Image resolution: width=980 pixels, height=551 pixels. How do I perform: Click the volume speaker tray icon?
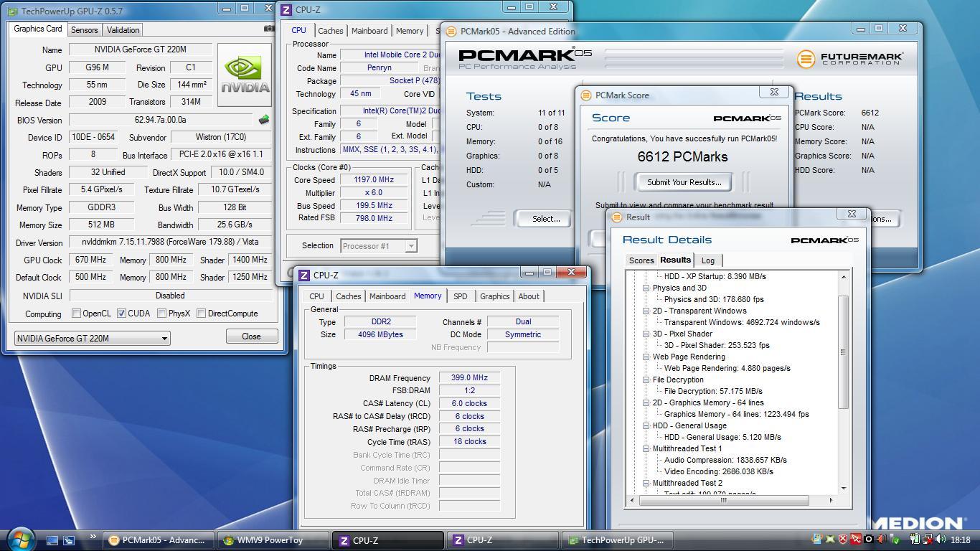coord(941,540)
